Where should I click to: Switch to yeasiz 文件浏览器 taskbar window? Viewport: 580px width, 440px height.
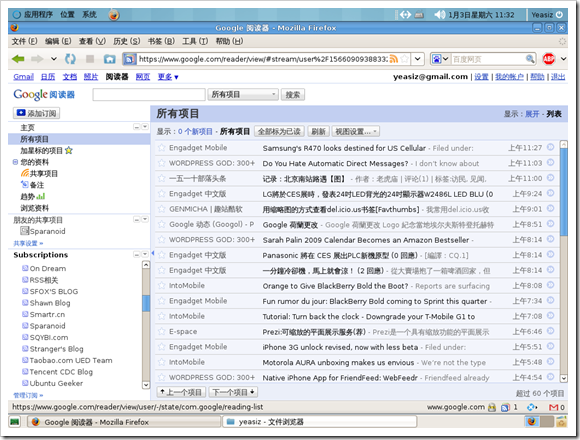[x=320, y=422]
